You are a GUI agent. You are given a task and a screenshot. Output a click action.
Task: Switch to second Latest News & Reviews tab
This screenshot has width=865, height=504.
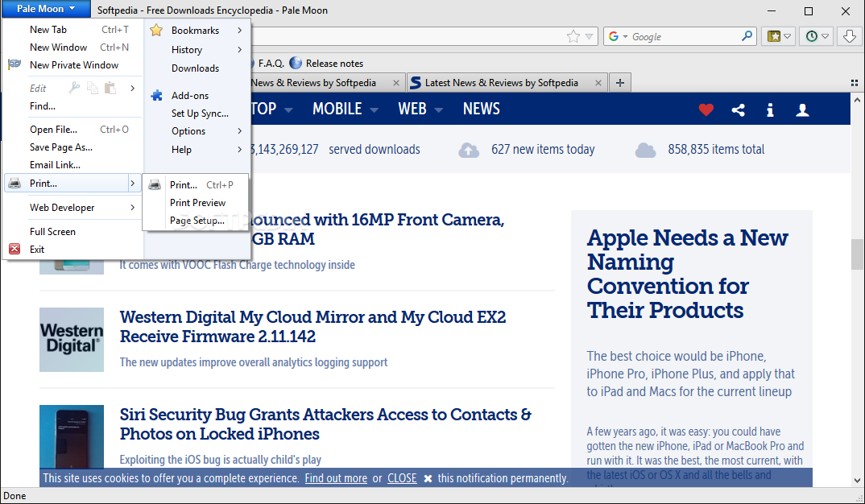coord(500,83)
